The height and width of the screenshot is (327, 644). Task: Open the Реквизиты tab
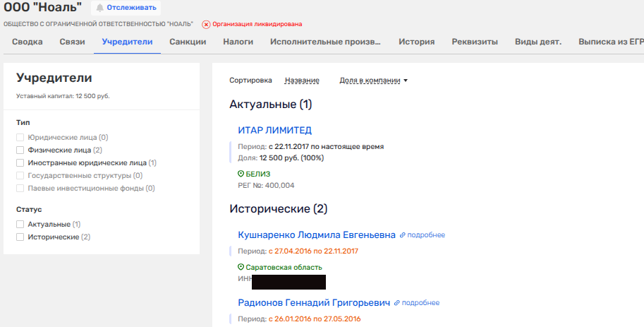475,42
